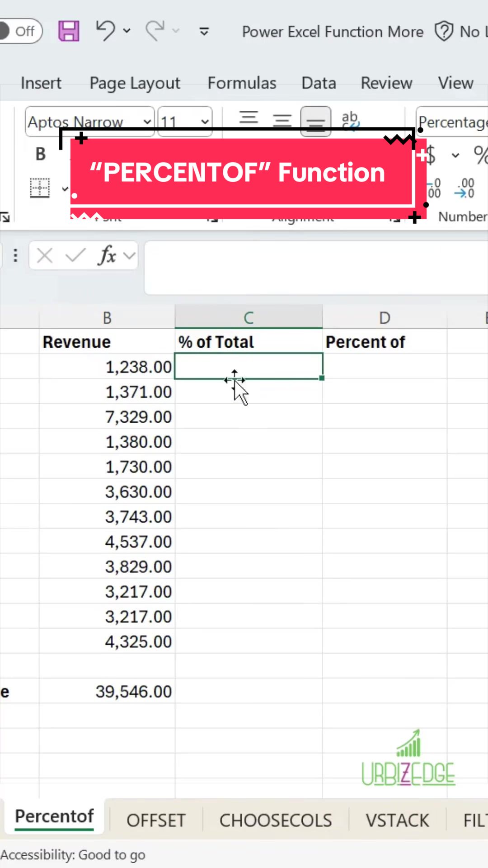Click the Decrease Decimal icon
The height and width of the screenshot is (868, 488).
click(x=465, y=188)
